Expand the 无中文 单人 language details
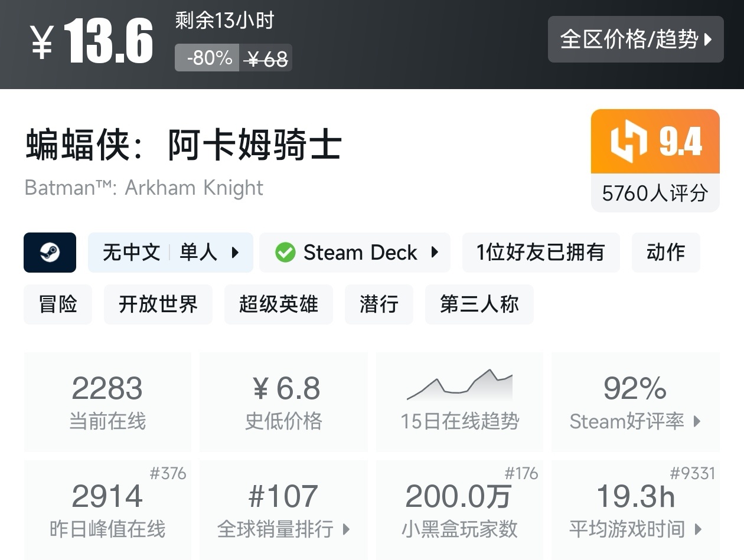The height and width of the screenshot is (560, 744). (170, 253)
